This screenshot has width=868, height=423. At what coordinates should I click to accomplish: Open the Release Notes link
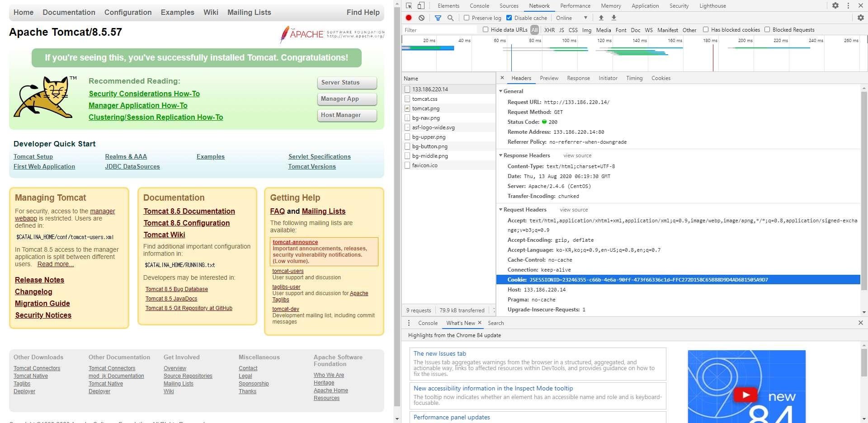tap(39, 280)
